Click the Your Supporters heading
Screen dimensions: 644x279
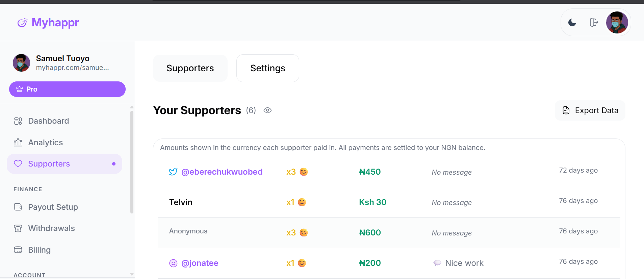pos(197,110)
